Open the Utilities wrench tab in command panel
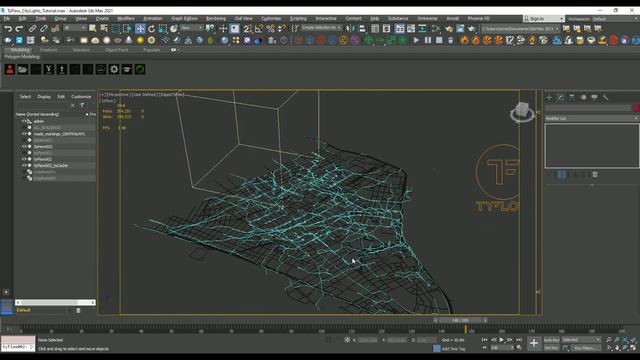 [606, 97]
